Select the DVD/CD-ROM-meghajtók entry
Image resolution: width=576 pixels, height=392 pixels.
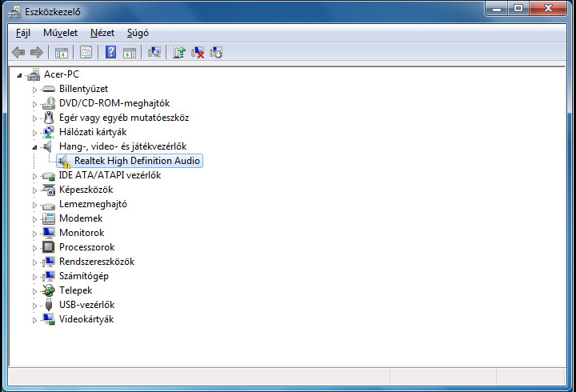click(114, 103)
